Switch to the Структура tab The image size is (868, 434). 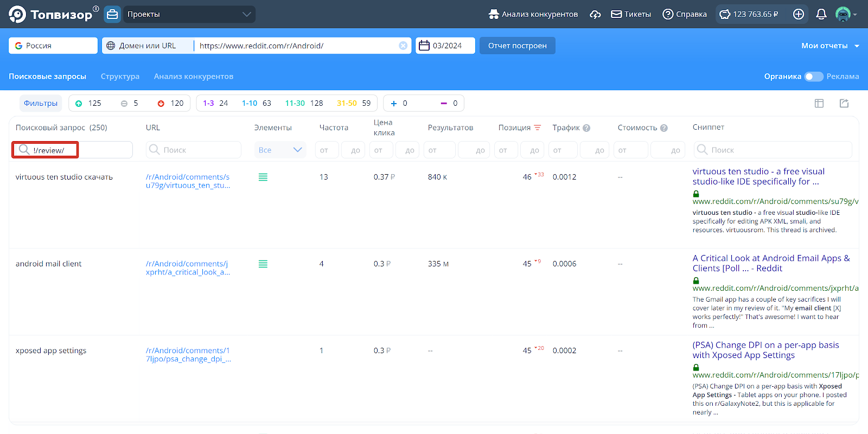point(120,76)
